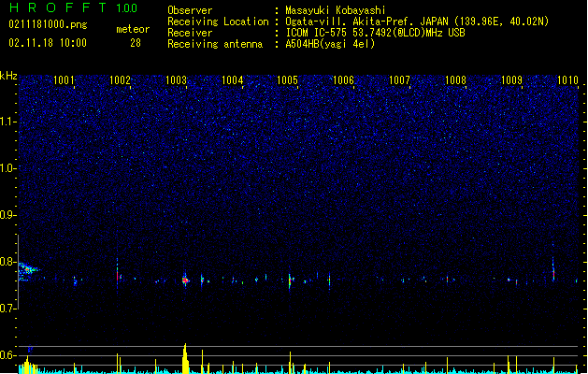588x374 pixels.
Task: Click the bright red echo below 1003
Action: [185, 280]
